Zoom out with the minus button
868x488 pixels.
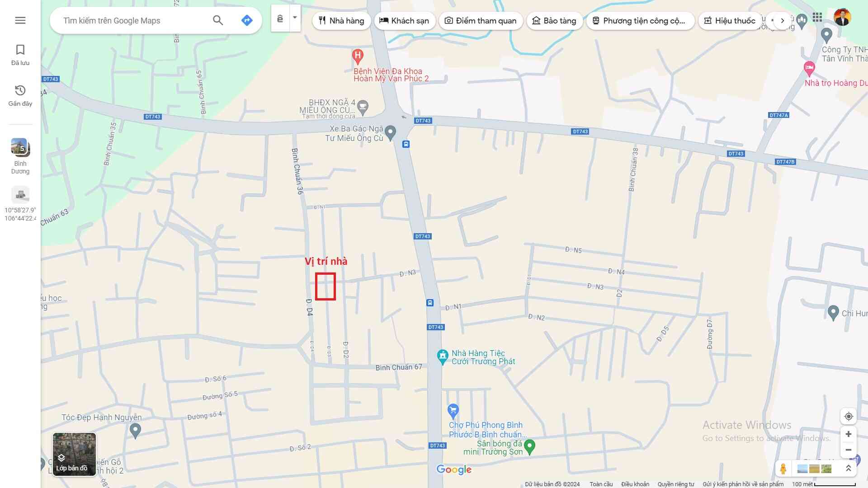click(x=849, y=450)
